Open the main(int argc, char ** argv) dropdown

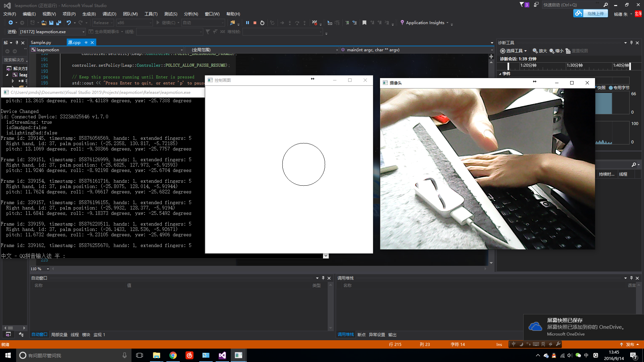[x=417, y=50]
